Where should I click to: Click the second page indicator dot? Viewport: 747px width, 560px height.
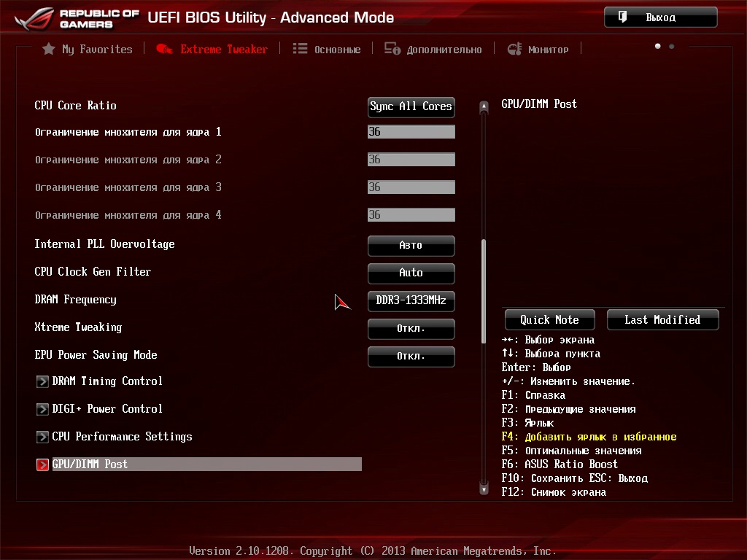(x=671, y=46)
